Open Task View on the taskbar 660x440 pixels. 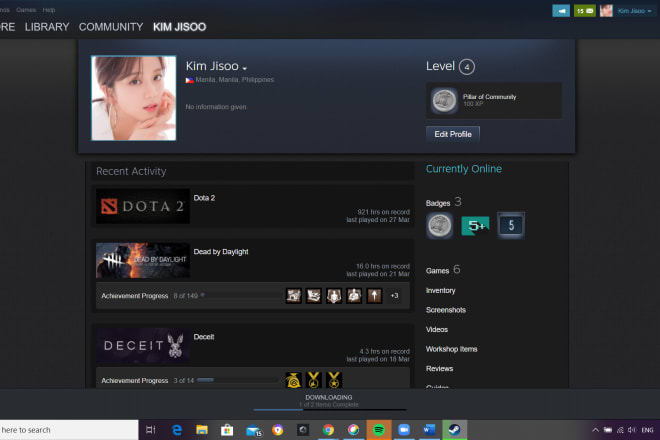click(151, 430)
